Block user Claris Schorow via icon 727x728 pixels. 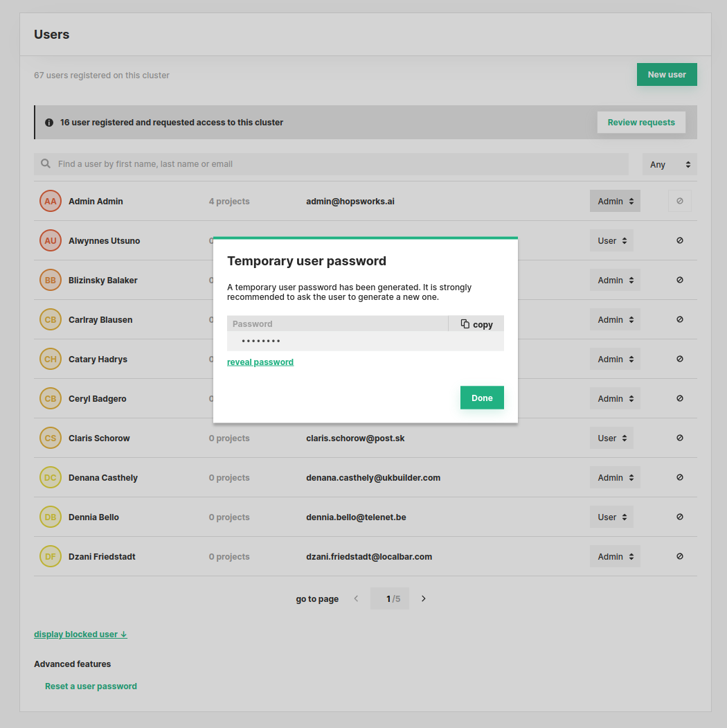[x=679, y=438]
